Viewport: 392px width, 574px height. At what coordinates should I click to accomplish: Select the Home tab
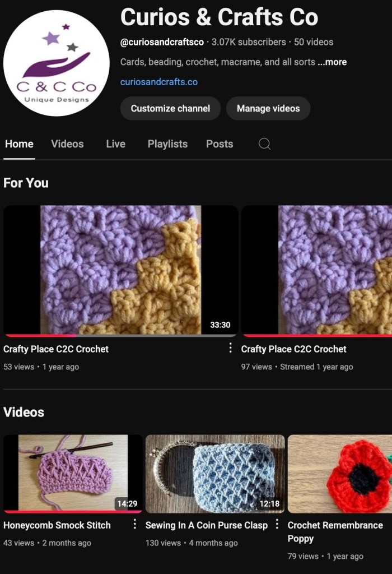19,144
